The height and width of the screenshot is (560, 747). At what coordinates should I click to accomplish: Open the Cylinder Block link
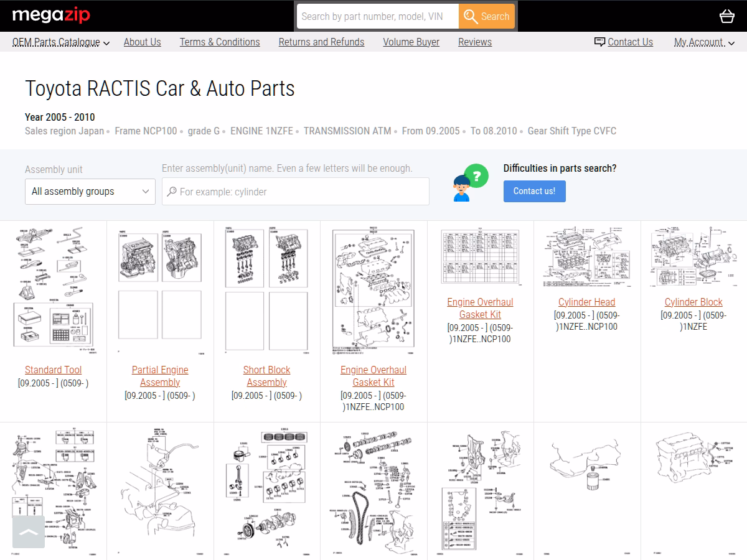coord(693,302)
